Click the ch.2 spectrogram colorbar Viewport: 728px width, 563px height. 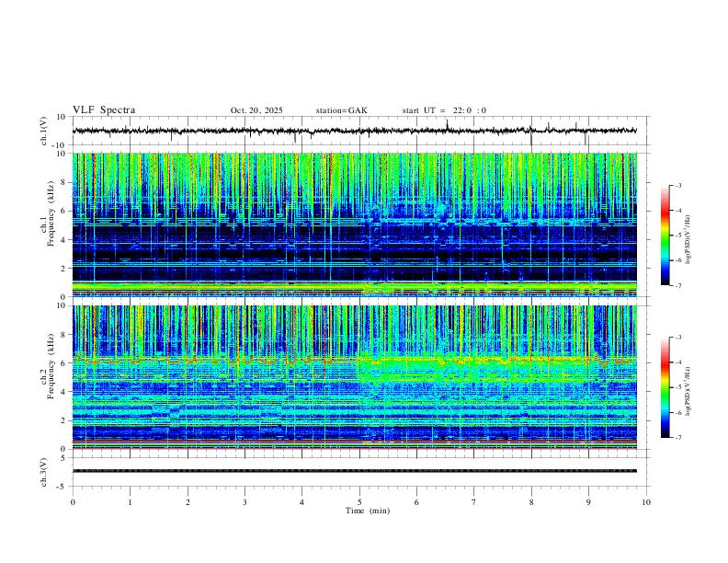pos(665,387)
